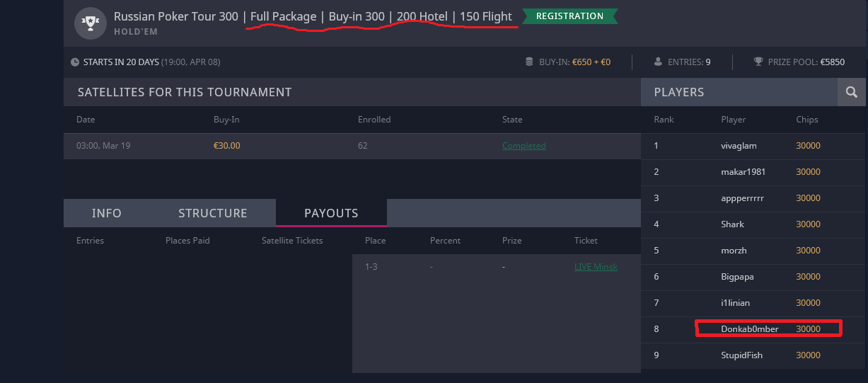
Task: Open the INFO tab
Action: pos(107,213)
